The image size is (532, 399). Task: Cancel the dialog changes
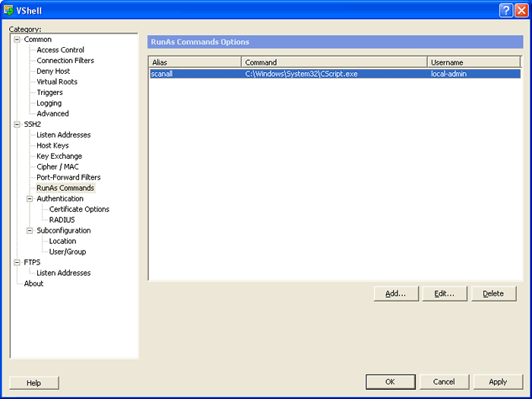pyautogui.click(x=444, y=382)
